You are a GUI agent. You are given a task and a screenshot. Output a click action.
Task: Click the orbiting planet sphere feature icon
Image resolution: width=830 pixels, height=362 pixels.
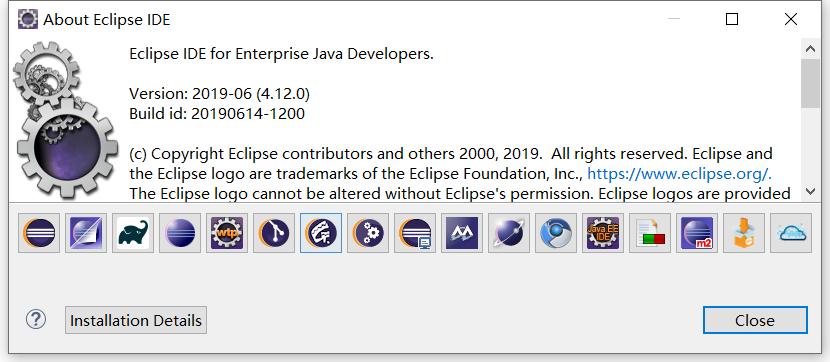(x=509, y=233)
